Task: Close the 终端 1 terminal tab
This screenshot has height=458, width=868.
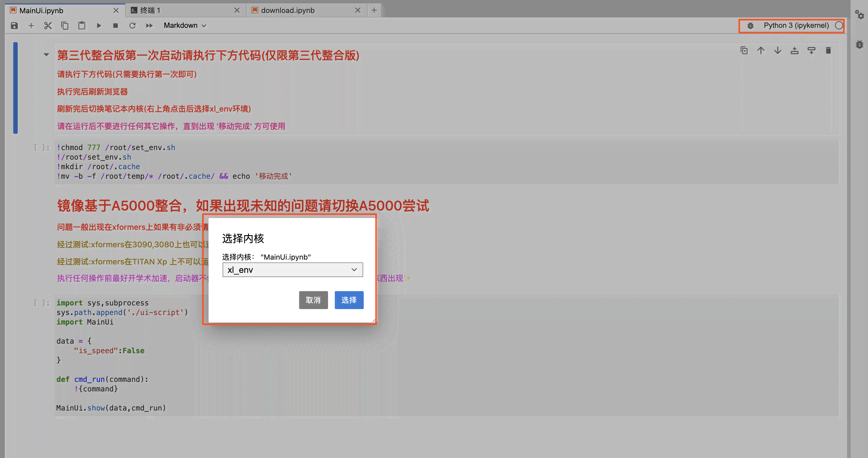Action: (x=237, y=10)
